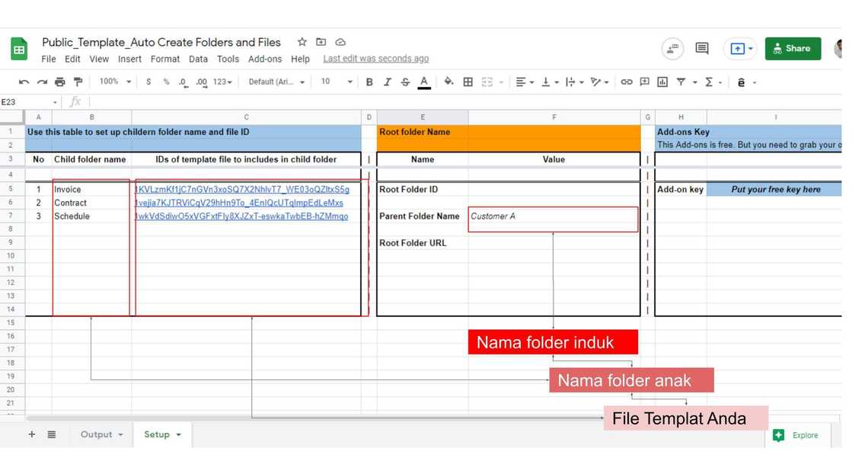Toggle italic formatting
Screen dimensions: 868x474
pos(387,82)
